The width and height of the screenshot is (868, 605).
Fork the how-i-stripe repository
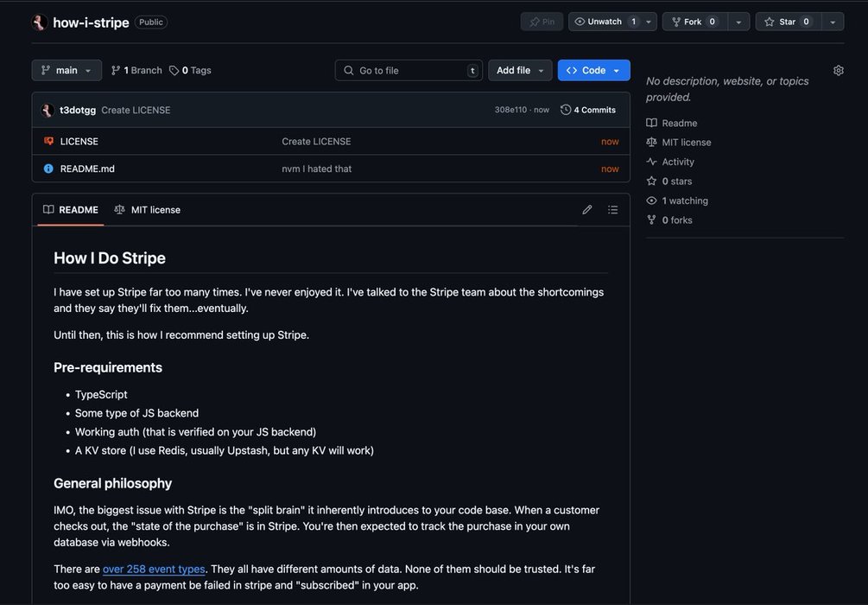pos(694,22)
